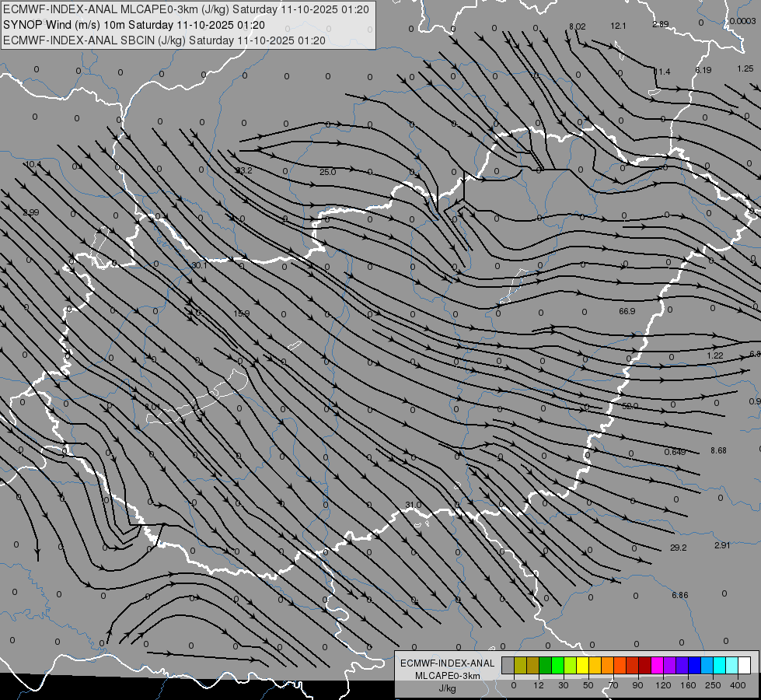The image size is (761, 700).
Task: Click the legend tick label 70
Action: point(613,685)
